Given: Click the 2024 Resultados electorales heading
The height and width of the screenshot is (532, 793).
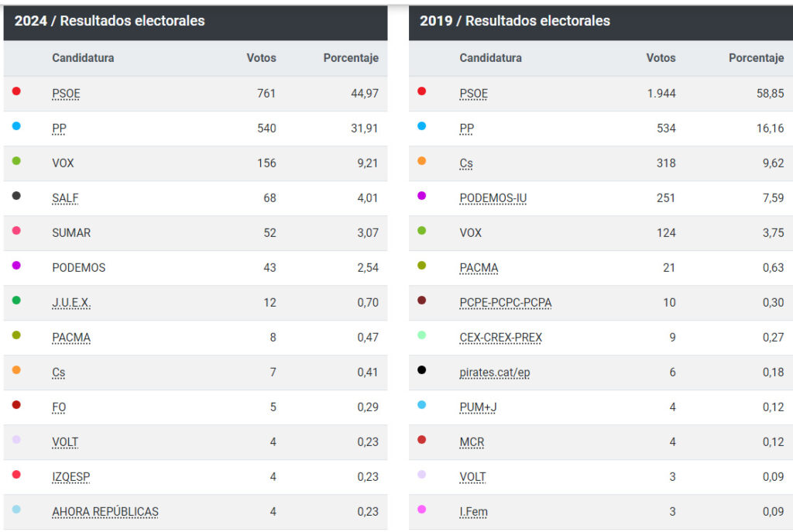Looking at the screenshot, I should (x=109, y=21).
